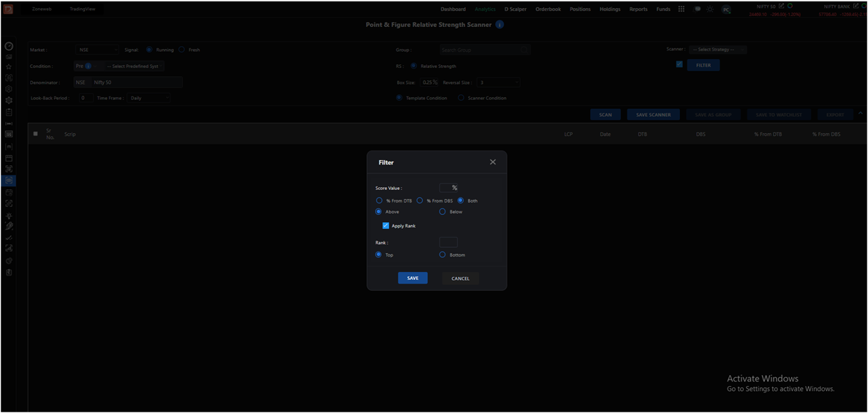Click the FILTER button
The image size is (868, 413).
tap(703, 65)
